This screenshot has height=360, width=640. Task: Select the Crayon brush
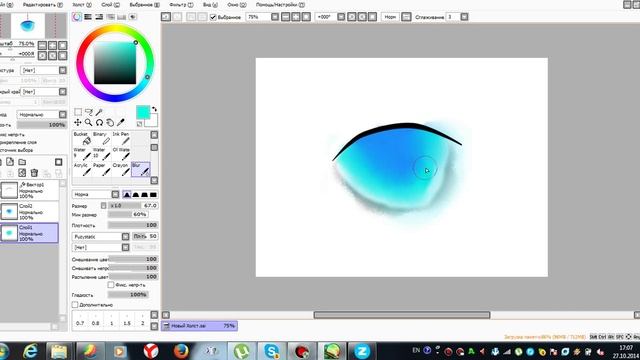pos(121,169)
